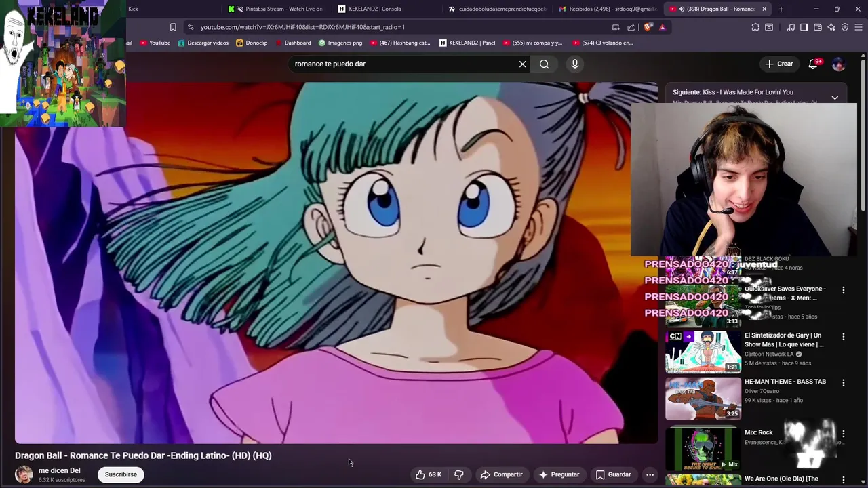The image size is (868, 488).
Task: Click the cast screen icon in address bar
Action: [616, 27]
